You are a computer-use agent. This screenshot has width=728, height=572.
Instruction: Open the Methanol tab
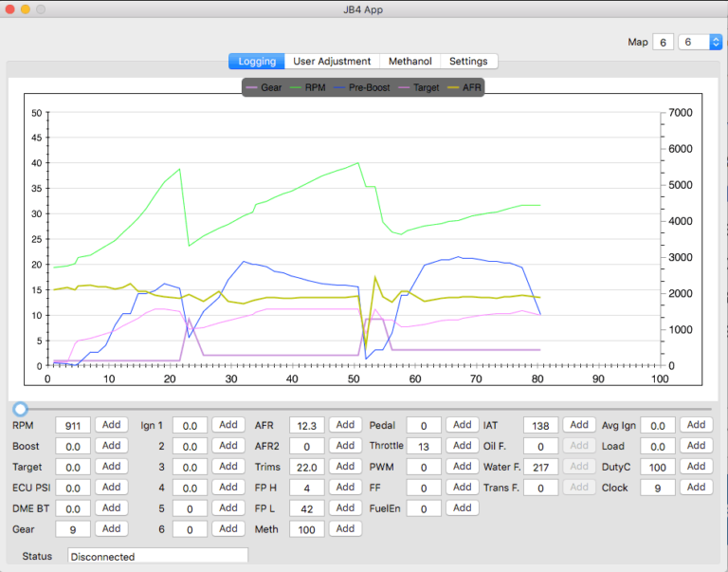pyautogui.click(x=409, y=61)
